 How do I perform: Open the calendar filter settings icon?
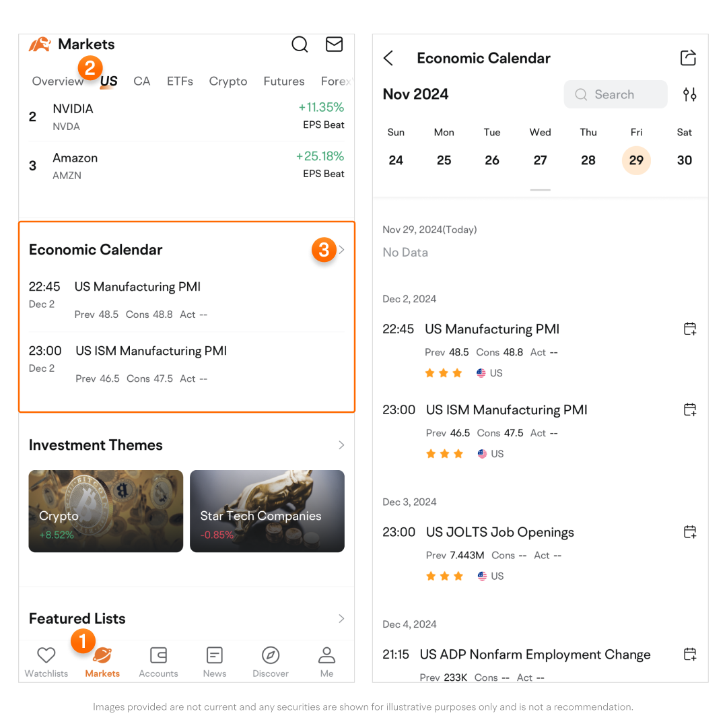click(689, 94)
